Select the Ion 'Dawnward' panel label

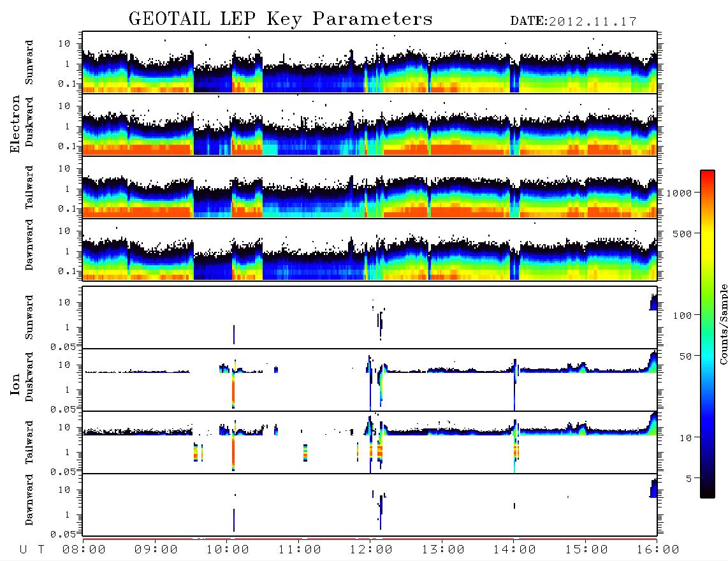tap(29, 500)
